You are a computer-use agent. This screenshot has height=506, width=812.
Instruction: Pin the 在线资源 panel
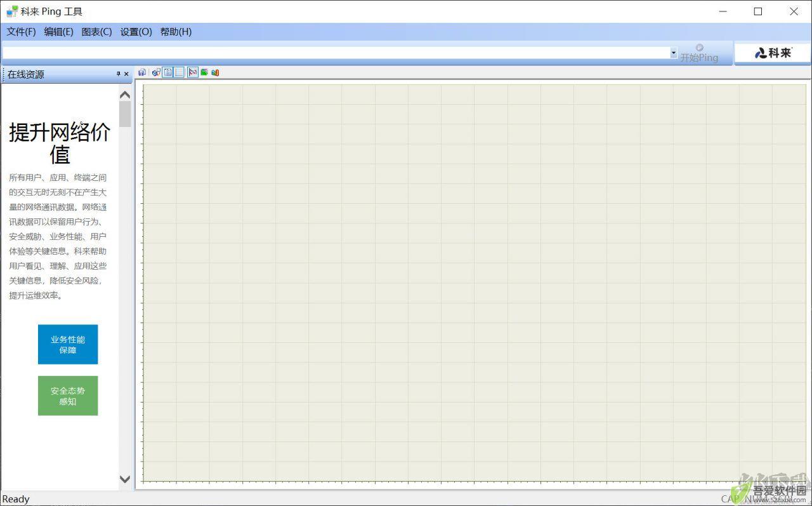click(118, 74)
